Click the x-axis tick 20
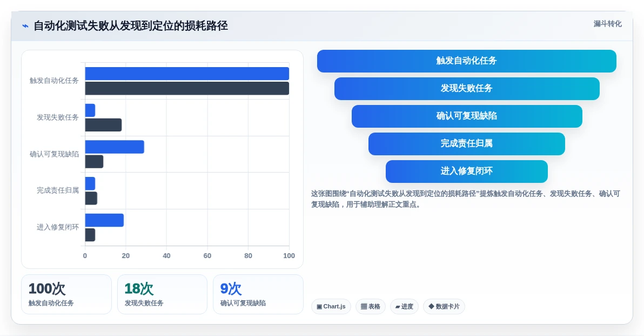The image size is (644, 336). [x=126, y=256]
